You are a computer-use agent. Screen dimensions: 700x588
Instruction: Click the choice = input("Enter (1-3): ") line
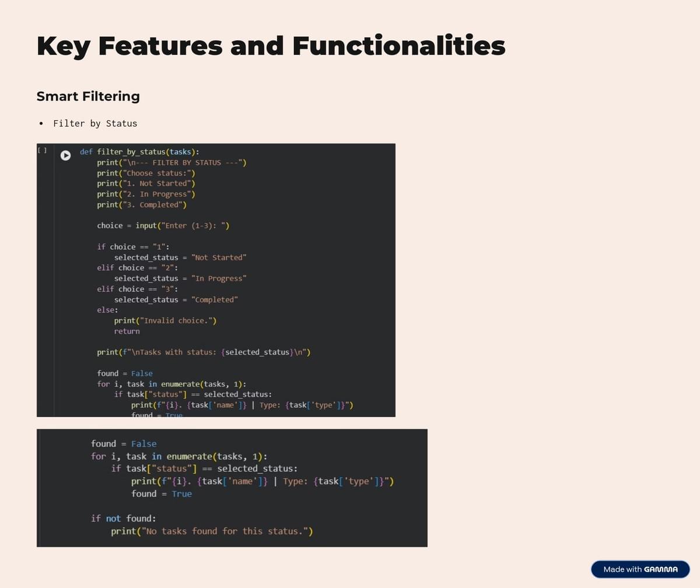(x=163, y=226)
